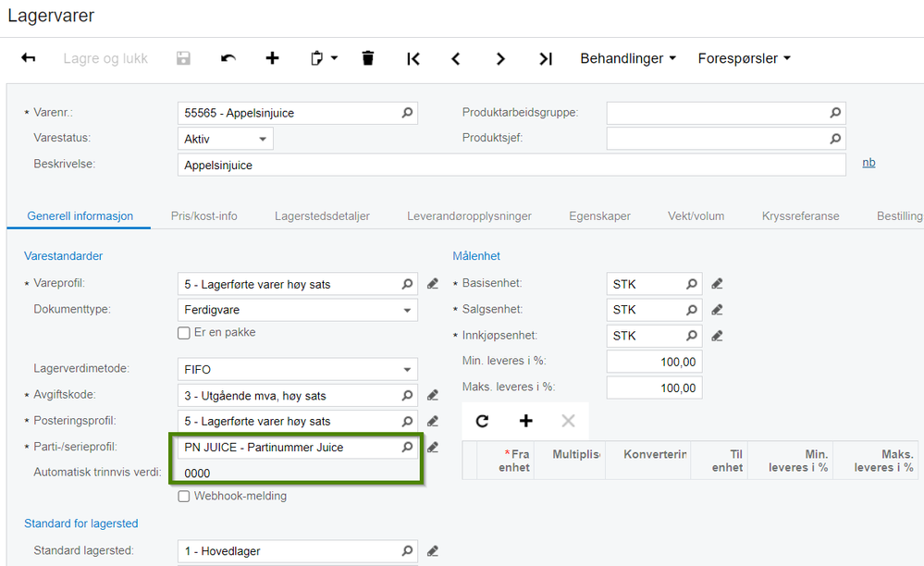Image resolution: width=924 pixels, height=566 pixels.
Task: Go to next record arrow
Action: pos(500,59)
